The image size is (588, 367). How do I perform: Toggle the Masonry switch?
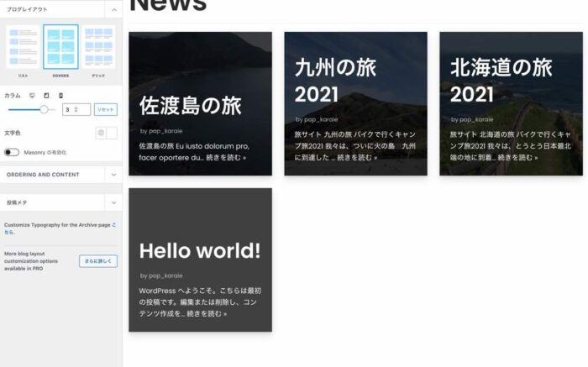(12, 152)
